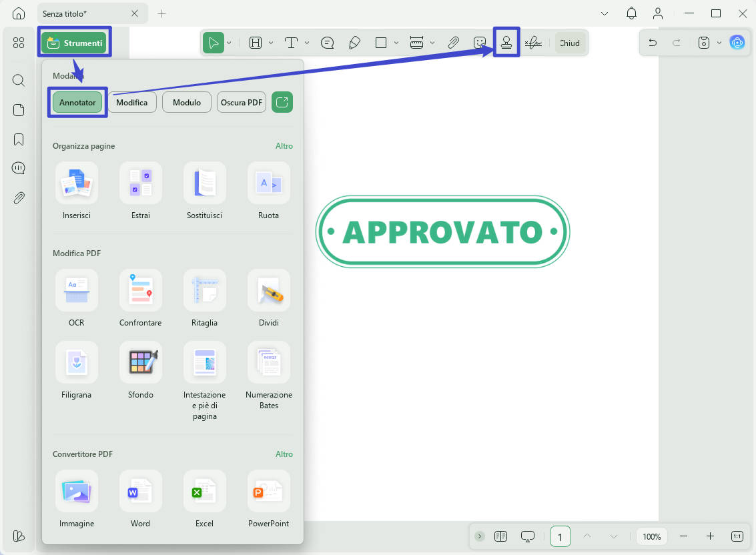Choose the Oscura PDF mode
Screen dimensions: 756x555
(x=241, y=102)
